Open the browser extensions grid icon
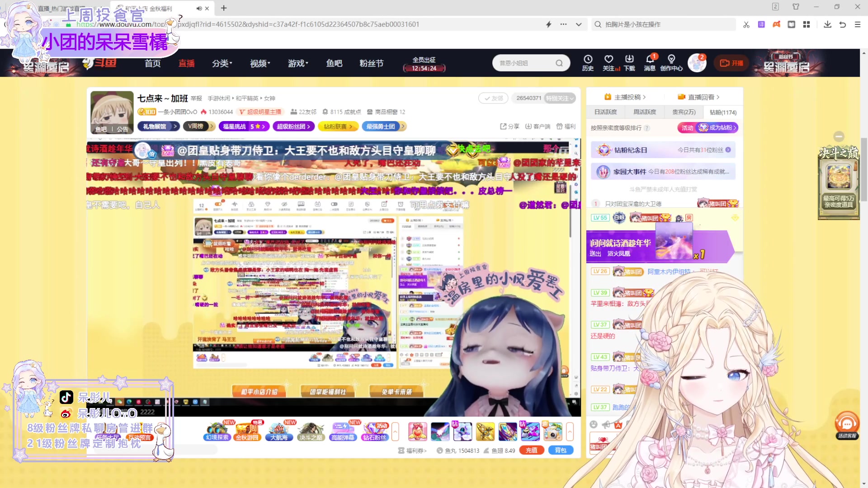This screenshot has width=868, height=488. pyautogui.click(x=807, y=24)
